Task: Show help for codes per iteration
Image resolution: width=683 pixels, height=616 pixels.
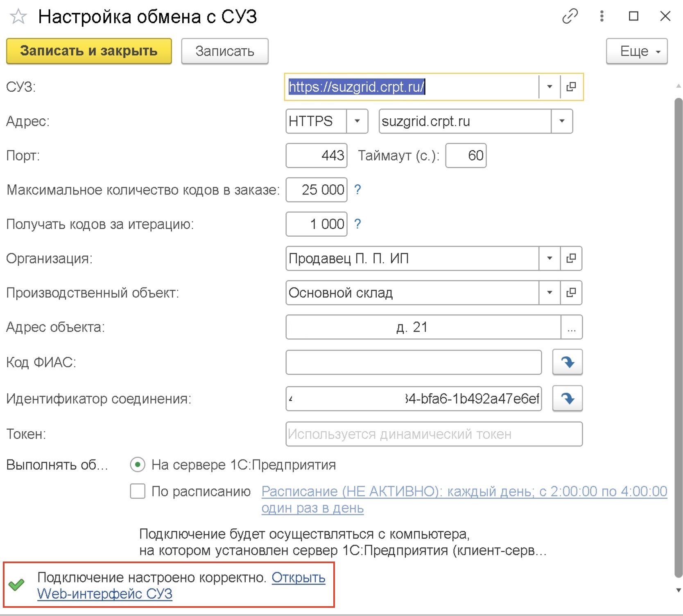Action: tap(357, 224)
